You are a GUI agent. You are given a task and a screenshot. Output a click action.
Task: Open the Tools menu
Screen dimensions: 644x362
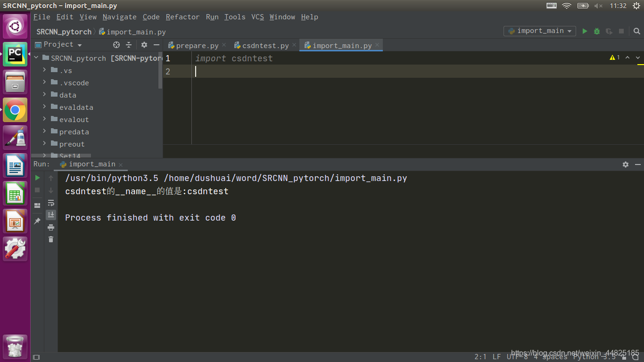pyautogui.click(x=235, y=17)
